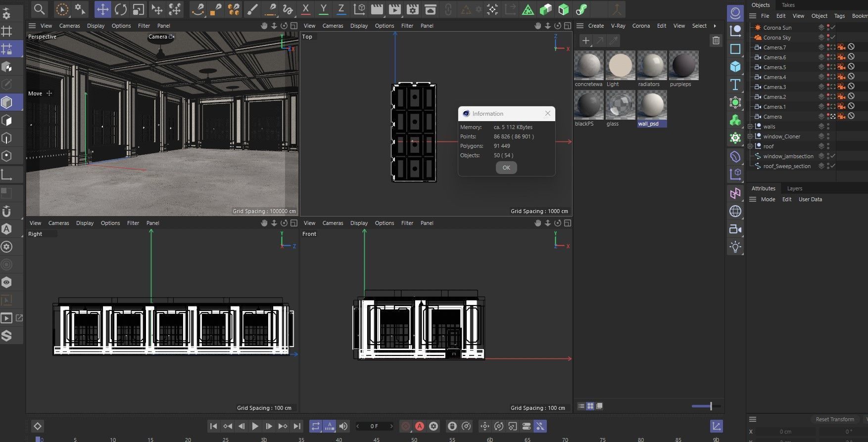Select the Scale tool in the top toolbar
This screenshot has width=868, height=442.
click(138, 9)
